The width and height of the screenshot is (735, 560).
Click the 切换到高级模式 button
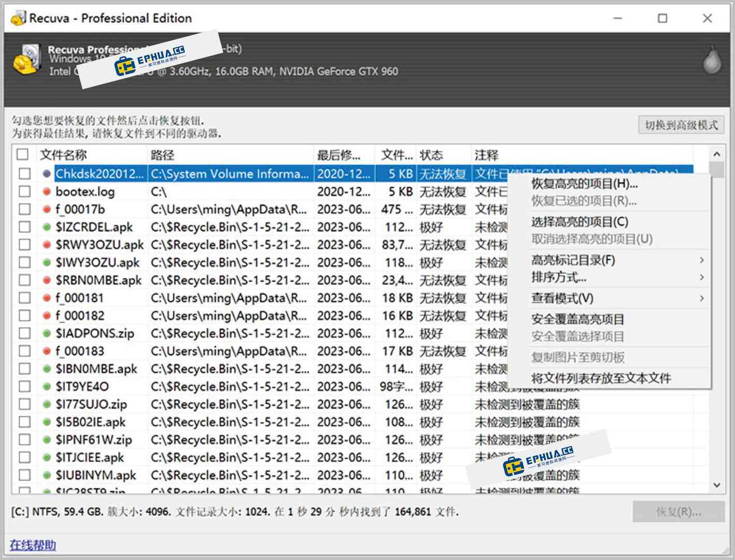coord(681,124)
